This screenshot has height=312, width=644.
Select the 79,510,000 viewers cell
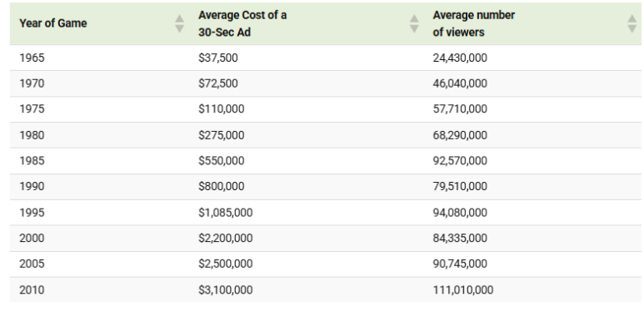point(460,187)
